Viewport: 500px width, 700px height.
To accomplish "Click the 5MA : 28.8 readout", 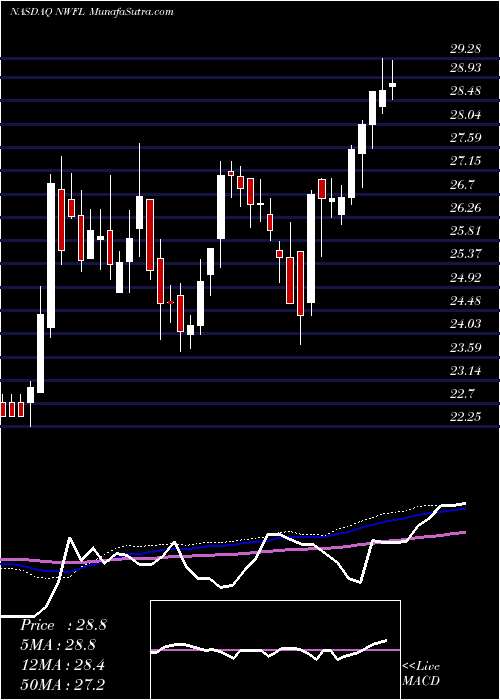I will click(x=58, y=645).
